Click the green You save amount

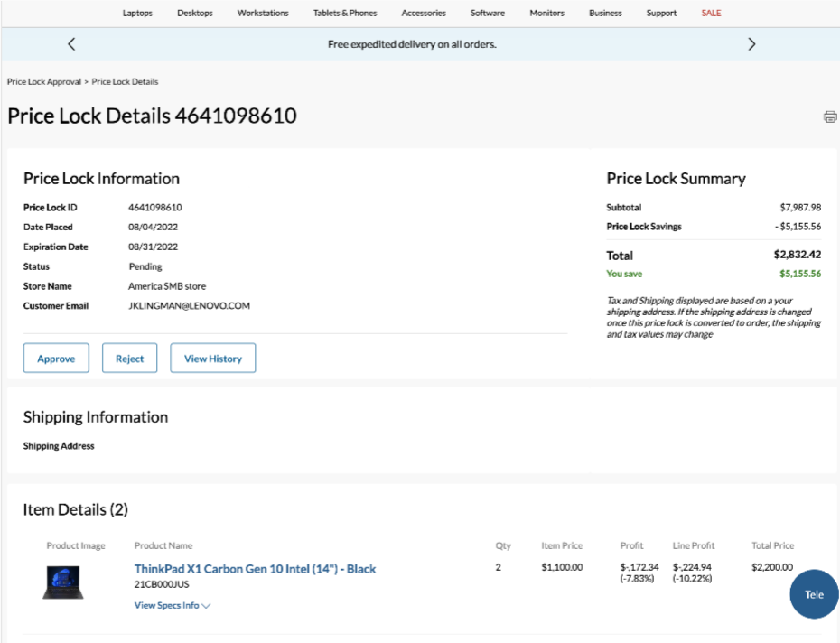click(x=800, y=274)
